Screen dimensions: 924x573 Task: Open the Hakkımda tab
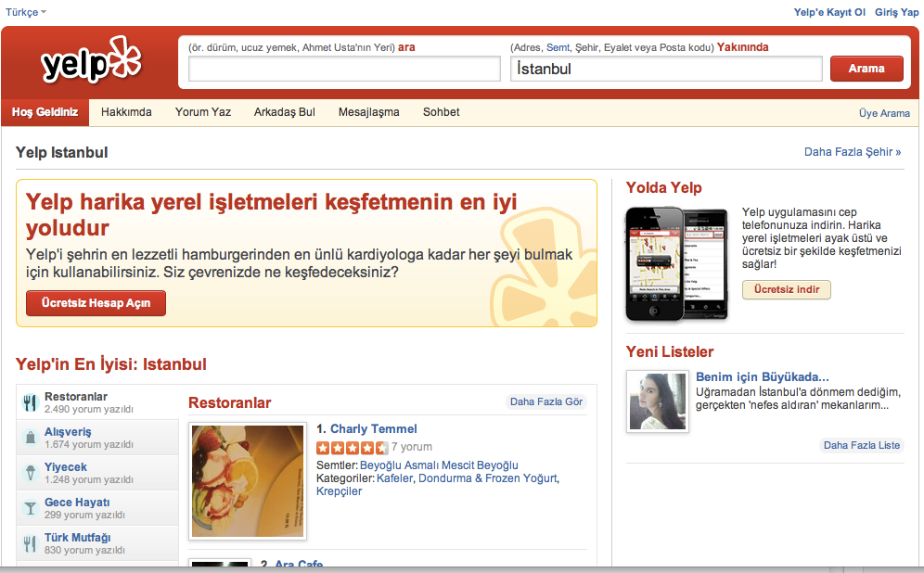point(126,112)
